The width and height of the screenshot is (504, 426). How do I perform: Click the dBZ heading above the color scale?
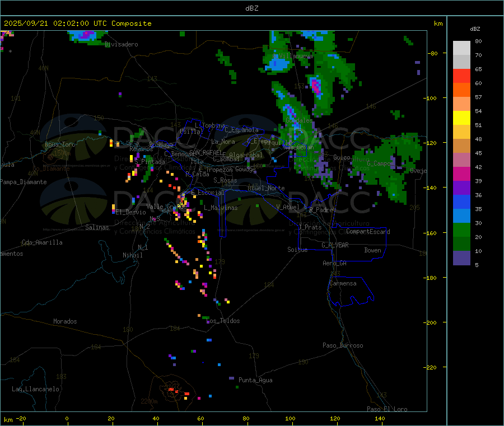[x=475, y=29]
